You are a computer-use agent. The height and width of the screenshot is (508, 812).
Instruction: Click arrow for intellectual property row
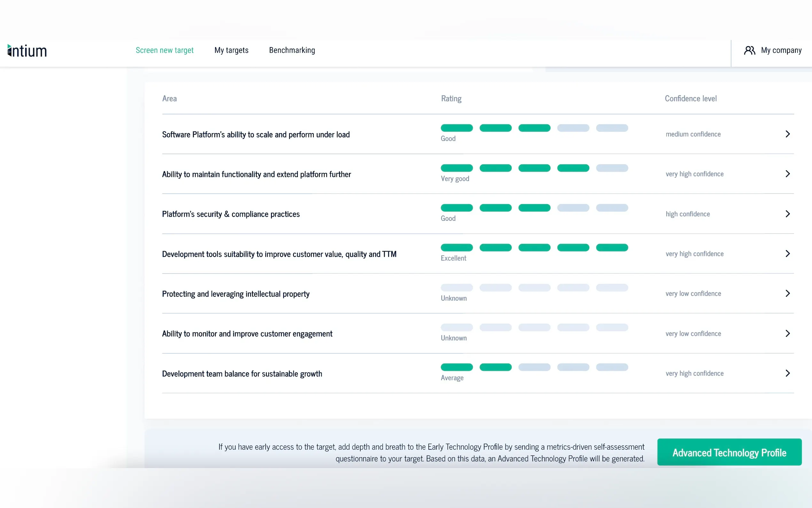point(787,293)
